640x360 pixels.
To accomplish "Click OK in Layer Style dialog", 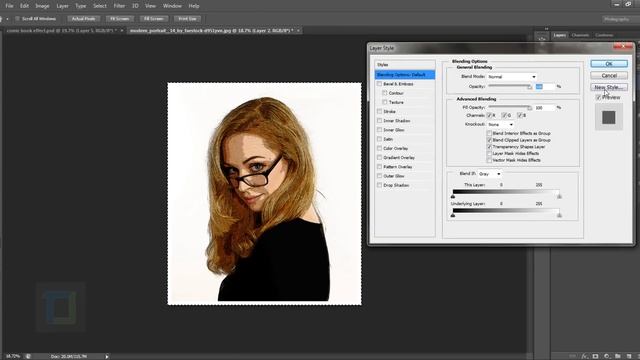I will coord(609,64).
